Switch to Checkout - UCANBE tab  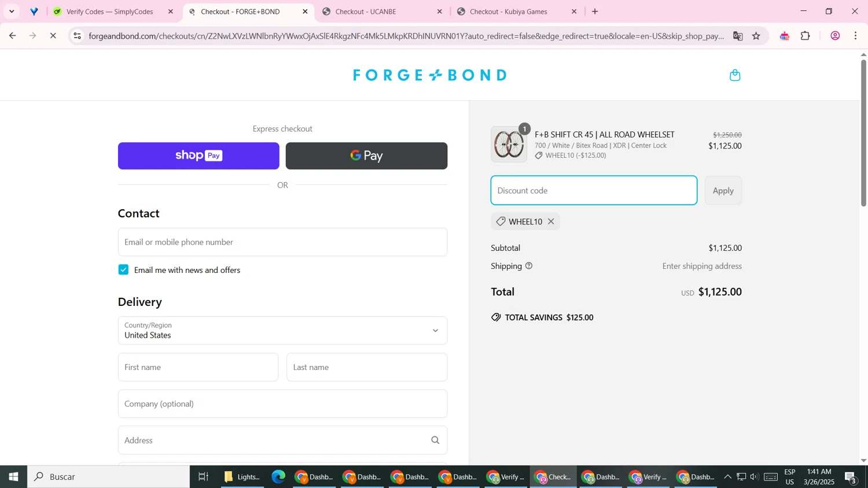click(382, 12)
